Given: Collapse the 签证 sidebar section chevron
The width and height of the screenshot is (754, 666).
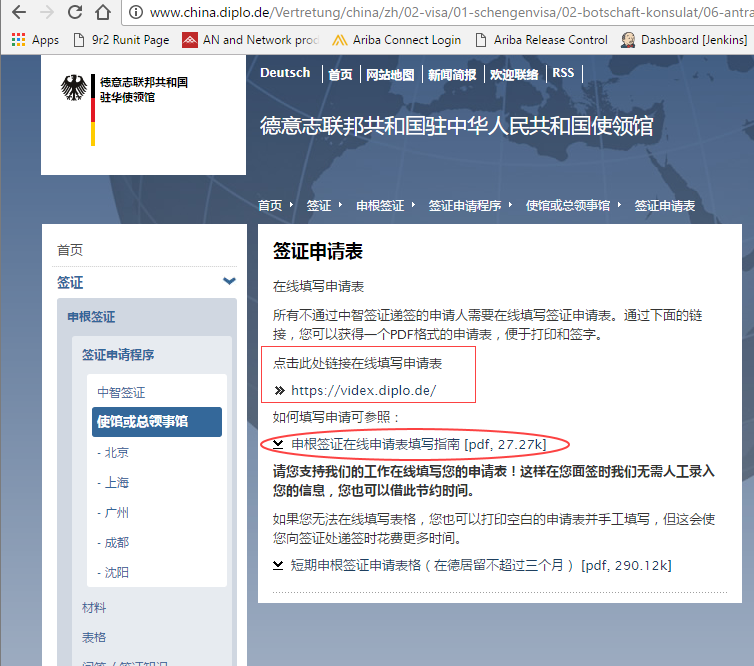Looking at the screenshot, I should pos(229,282).
